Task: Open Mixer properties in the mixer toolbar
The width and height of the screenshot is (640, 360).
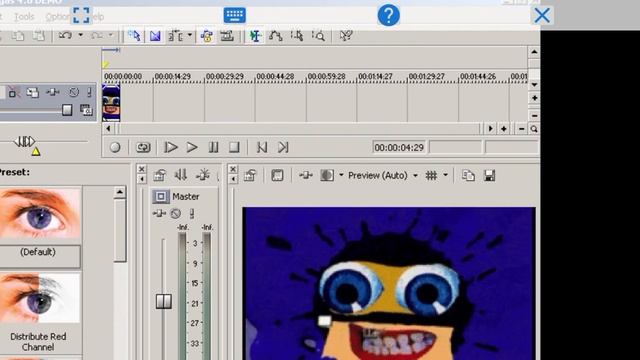Action: (160, 176)
